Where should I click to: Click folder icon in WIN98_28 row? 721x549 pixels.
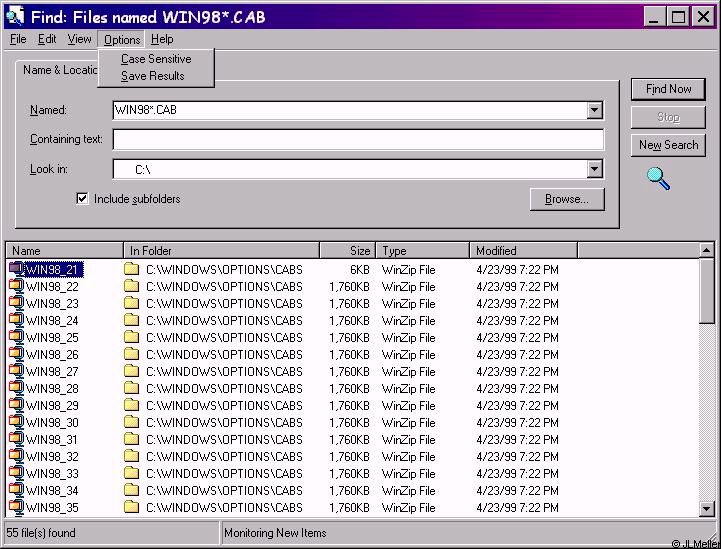pyautogui.click(x=132, y=388)
